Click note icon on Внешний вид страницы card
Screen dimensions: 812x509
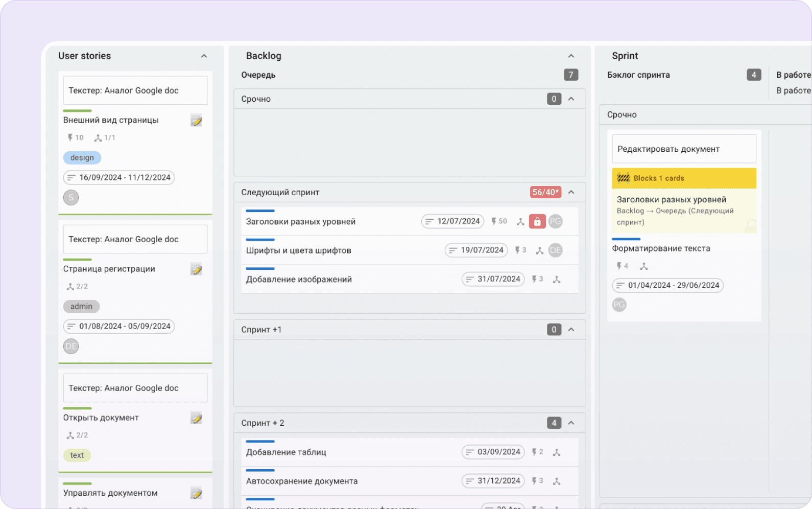point(196,121)
